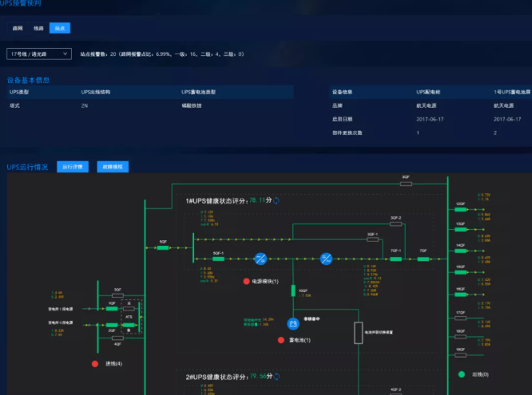Image resolution: width=532 pixels, height=395 pixels.
Task: Select the 站点 tab
Action: (x=60, y=28)
